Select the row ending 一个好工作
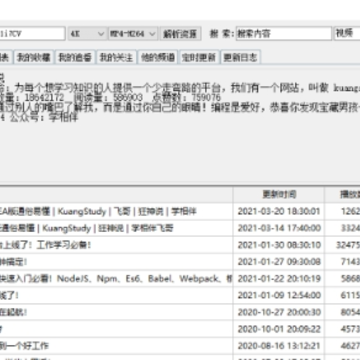The image size is (360, 360). pyautogui.click(x=116, y=345)
